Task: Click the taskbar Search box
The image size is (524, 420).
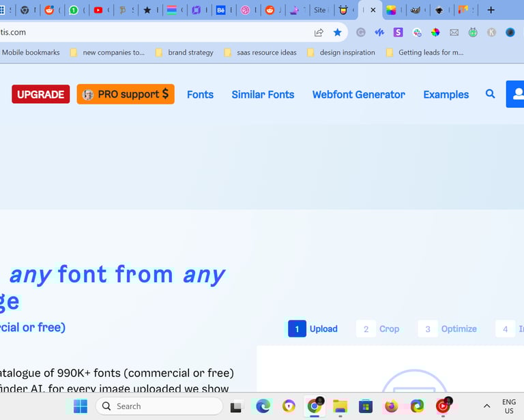Action: tap(159, 406)
